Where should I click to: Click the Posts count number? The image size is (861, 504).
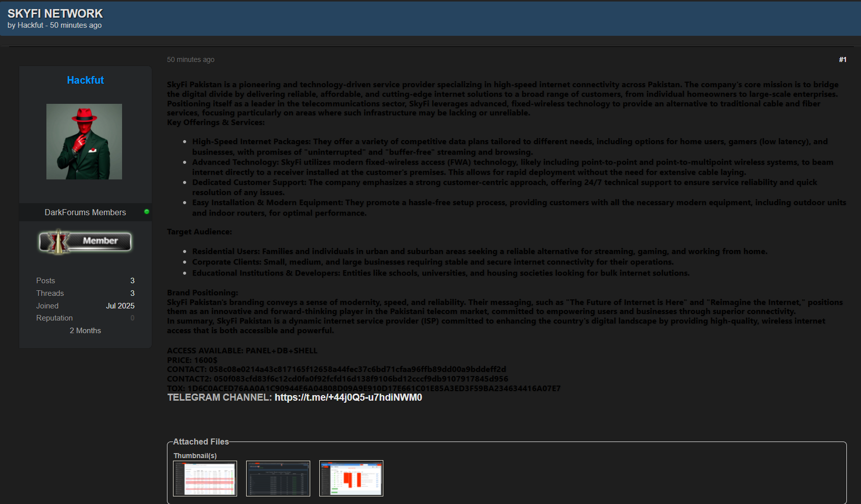coord(132,281)
